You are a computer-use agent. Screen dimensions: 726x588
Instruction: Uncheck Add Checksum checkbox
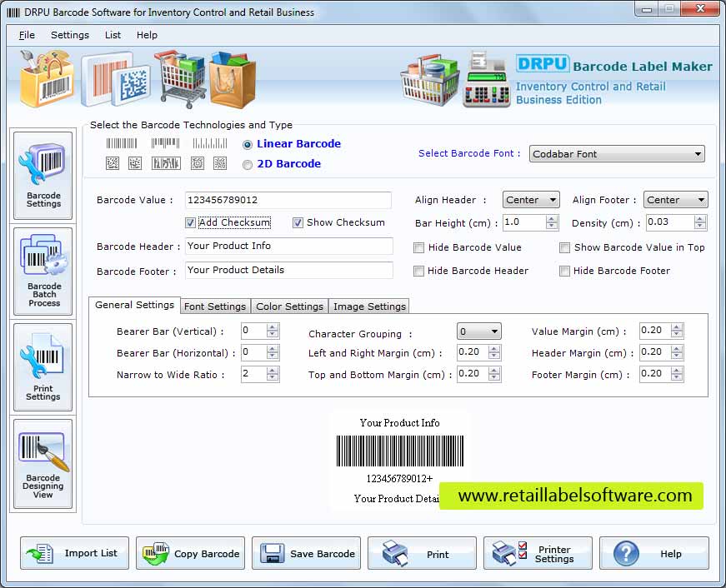[x=190, y=223]
